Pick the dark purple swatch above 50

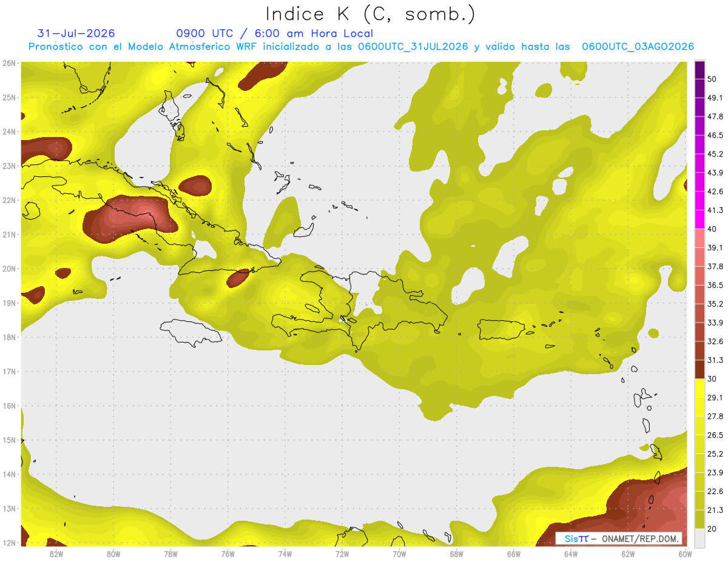[x=700, y=70]
